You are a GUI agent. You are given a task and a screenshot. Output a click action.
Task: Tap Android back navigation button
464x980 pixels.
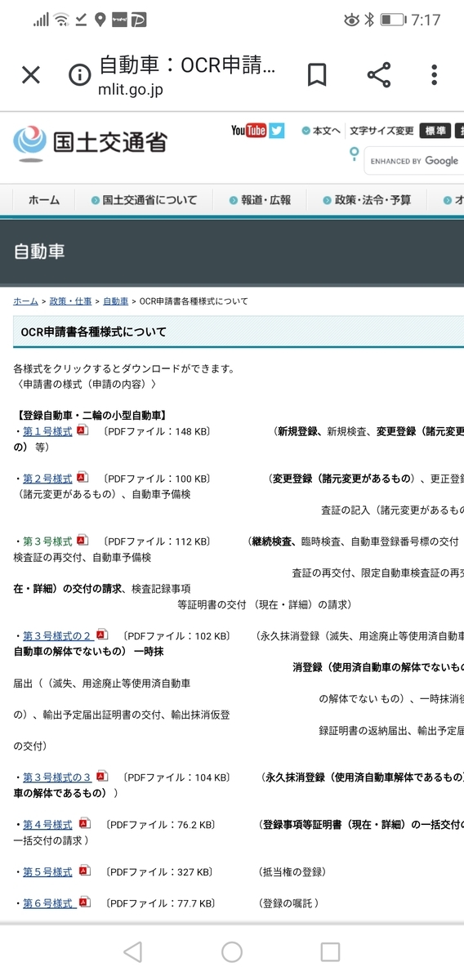point(132,951)
